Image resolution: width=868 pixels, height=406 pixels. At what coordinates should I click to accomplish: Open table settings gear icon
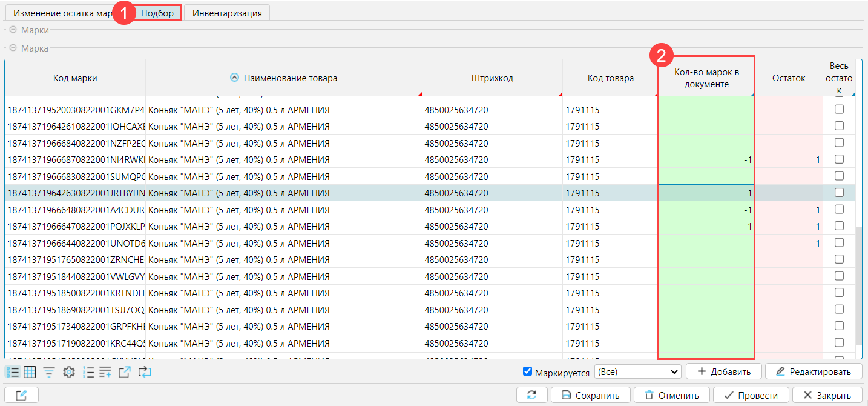(68, 372)
